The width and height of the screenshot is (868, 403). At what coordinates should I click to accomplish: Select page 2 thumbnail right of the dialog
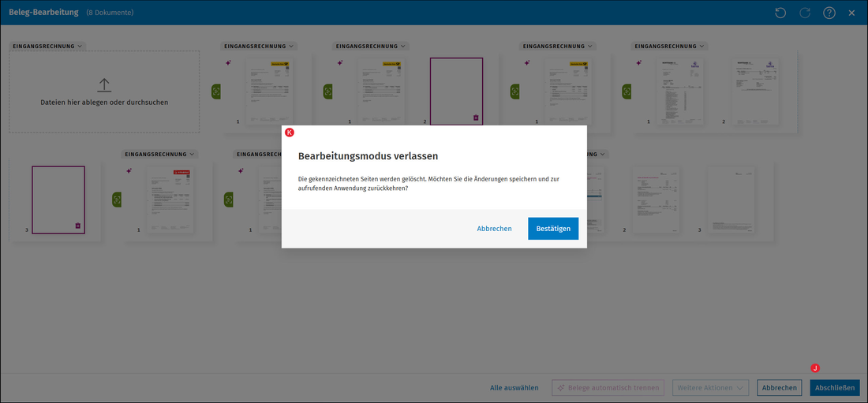[656, 200]
